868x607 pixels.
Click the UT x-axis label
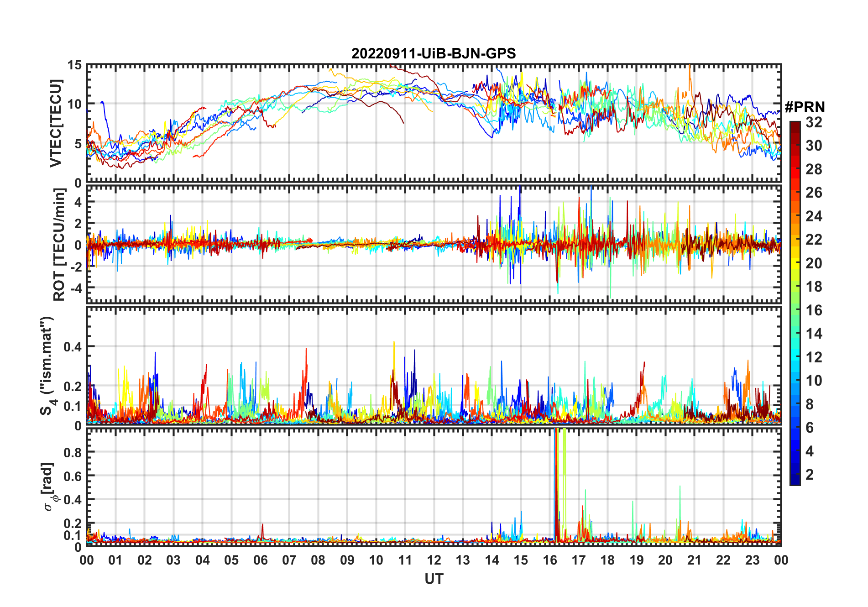pyautogui.click(x=434, y=579)
